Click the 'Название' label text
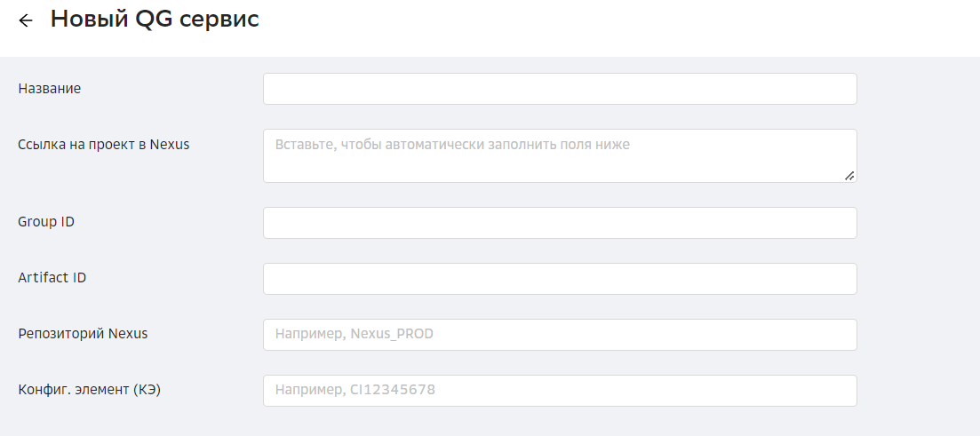The height and width of the screenshot is (436, 980). point(50,89)
